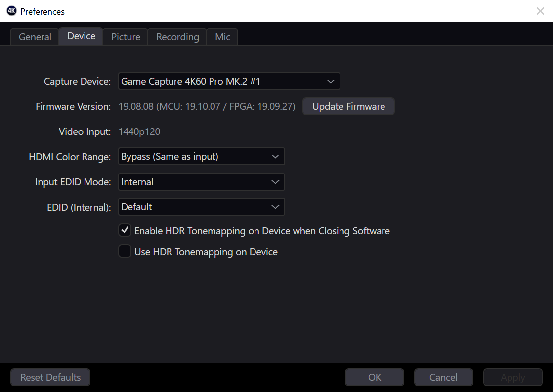Click the Input EDID Mode label
The image size is (553, 392).
click(73, 182)
